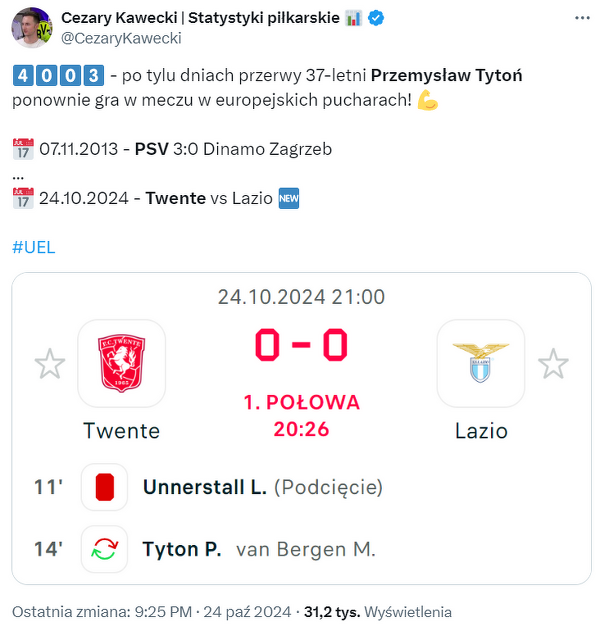The height and width of the screenshot is (631, 600).
Task: Click the first calendar emoji icon
Action: click(23, 149)
